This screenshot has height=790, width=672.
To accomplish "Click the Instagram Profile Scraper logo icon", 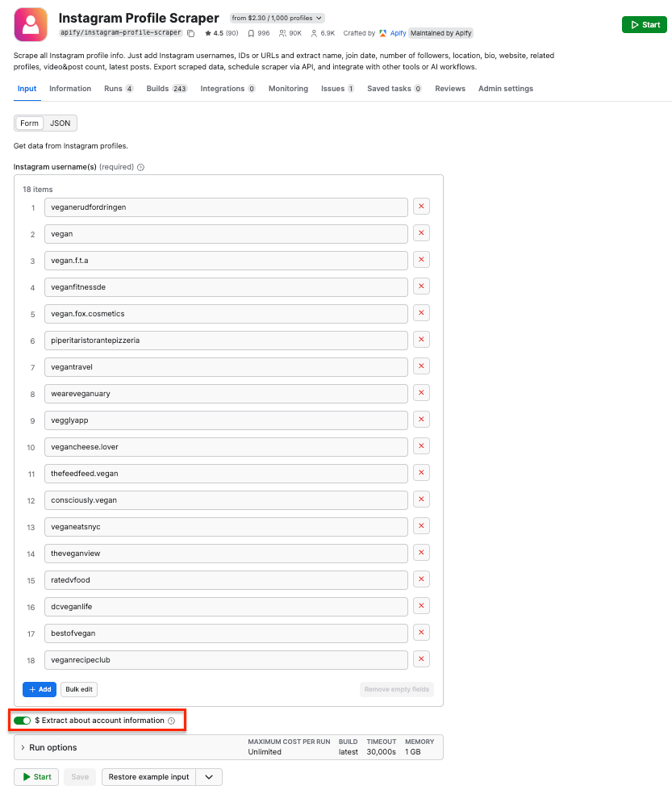I will (31, 24).
